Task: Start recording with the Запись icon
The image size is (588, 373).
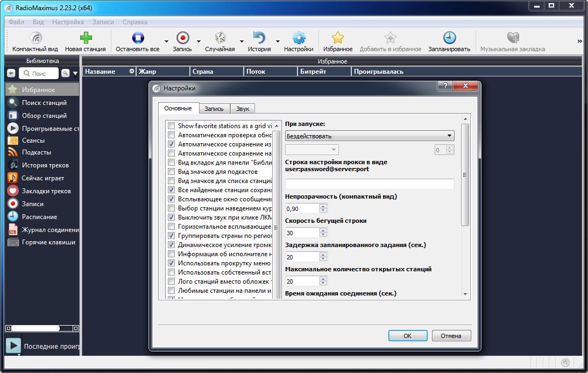Action: 182,38
